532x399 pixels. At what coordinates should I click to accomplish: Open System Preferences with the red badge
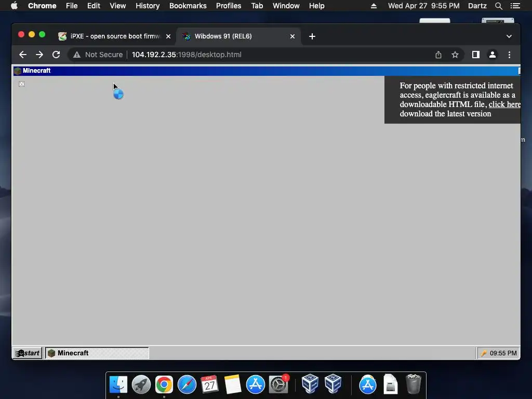pyautogui.click(x=278, y=384)
